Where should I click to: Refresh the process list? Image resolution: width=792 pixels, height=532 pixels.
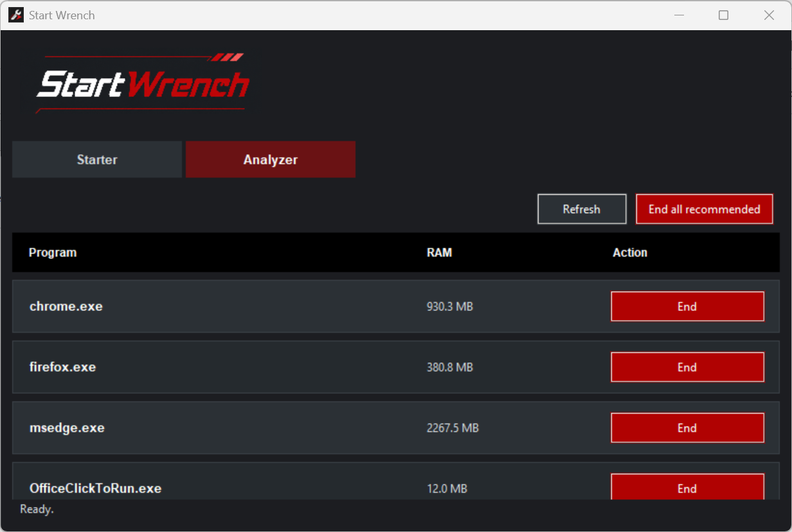pyautogui.click(x=582, y=209)
